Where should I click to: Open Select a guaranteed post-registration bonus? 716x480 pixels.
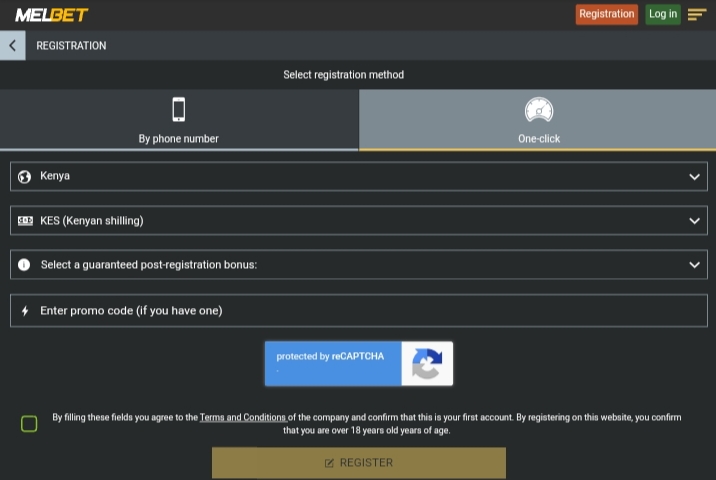pos(359,264)
